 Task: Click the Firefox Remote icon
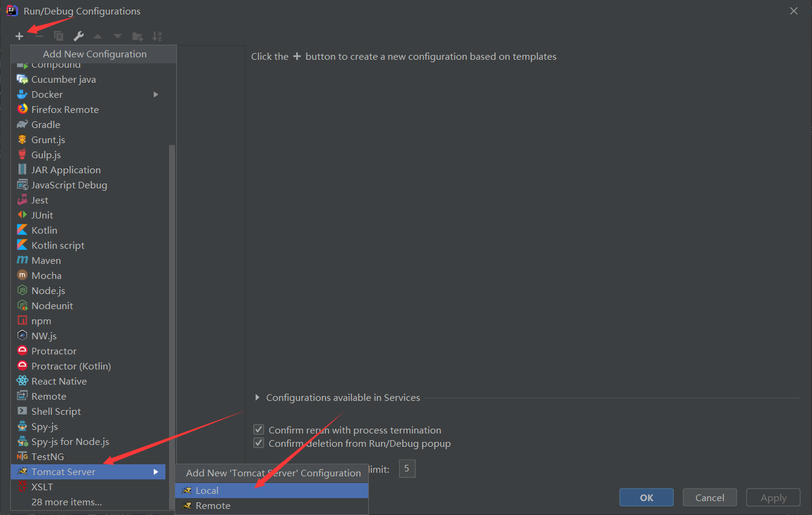pos(22,109)
